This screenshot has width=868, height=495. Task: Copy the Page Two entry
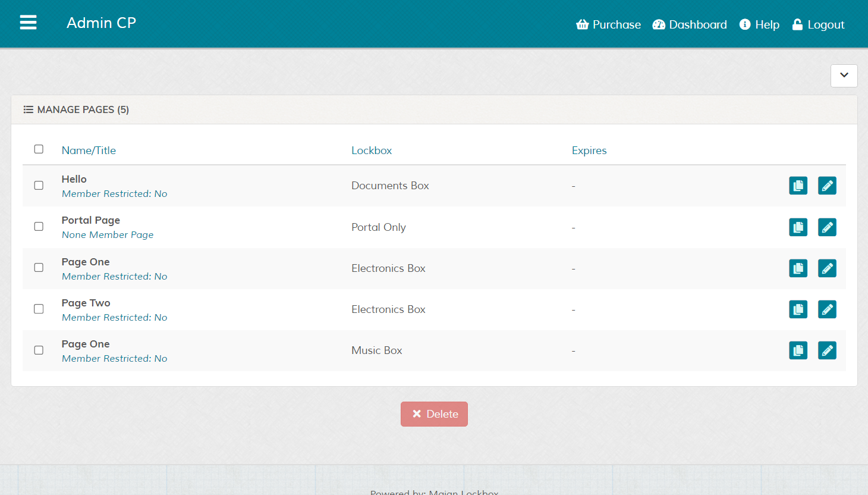(798, 309)
